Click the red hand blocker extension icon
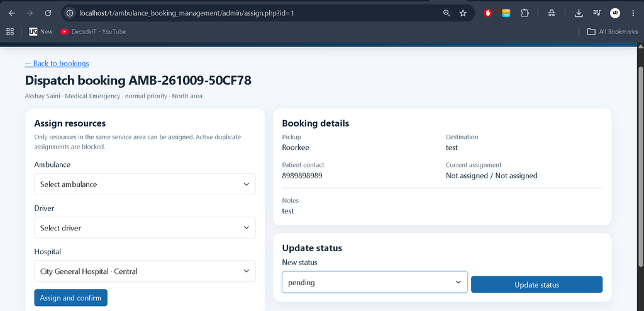644x311 pixels. click(488, 13)
